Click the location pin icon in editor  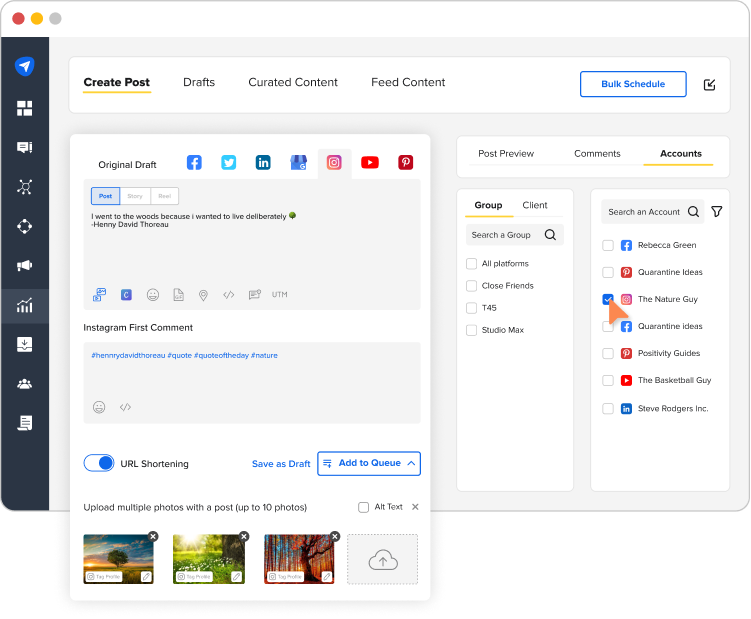tap(203, 295)
